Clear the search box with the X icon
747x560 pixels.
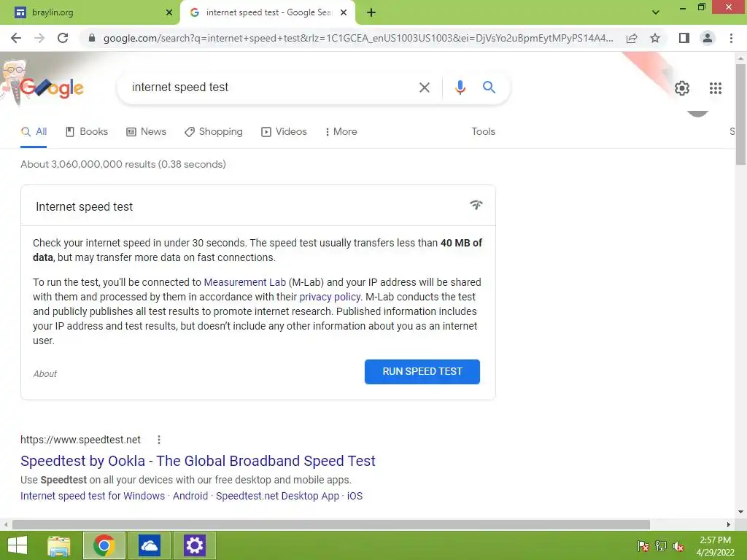pyautogui.click(x=424, y=87)
